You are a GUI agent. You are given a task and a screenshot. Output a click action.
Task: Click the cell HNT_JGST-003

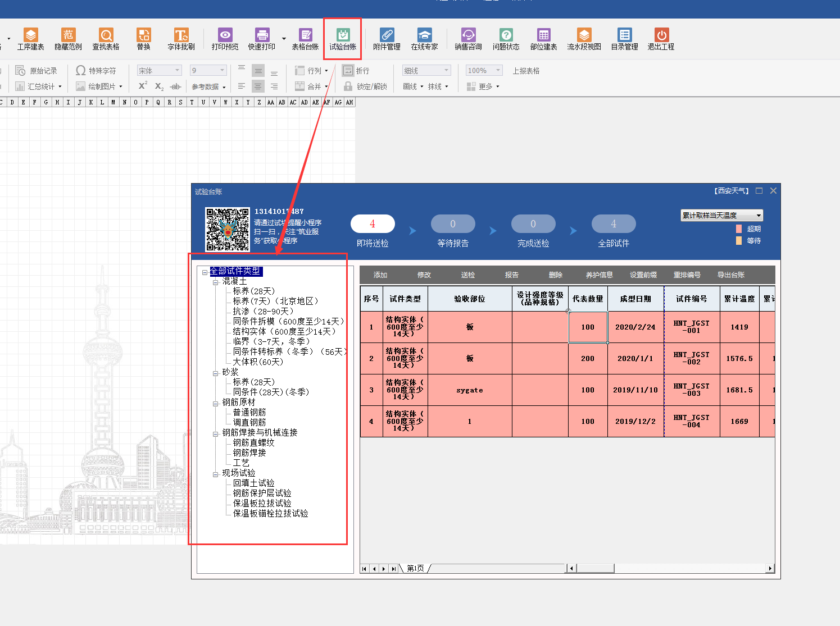[x=692, y=390]
